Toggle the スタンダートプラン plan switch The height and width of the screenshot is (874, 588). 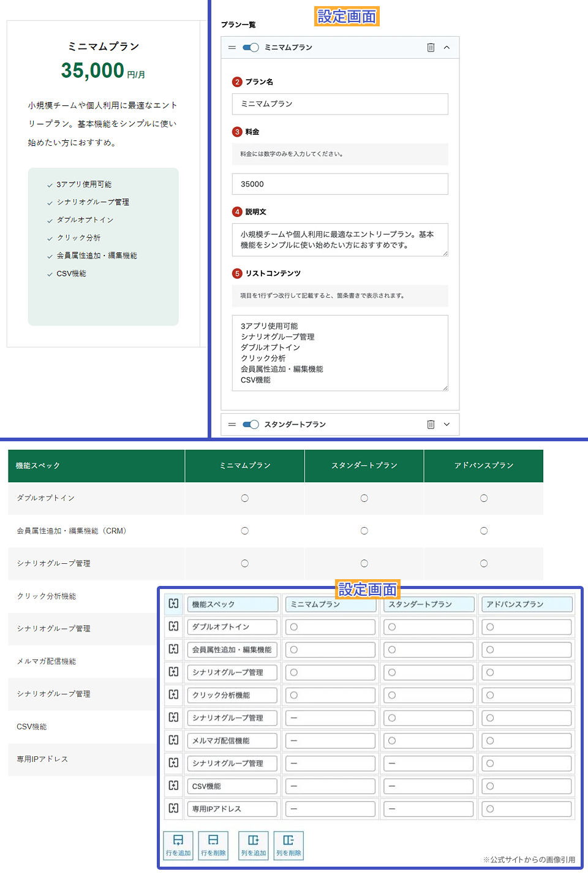251,424
